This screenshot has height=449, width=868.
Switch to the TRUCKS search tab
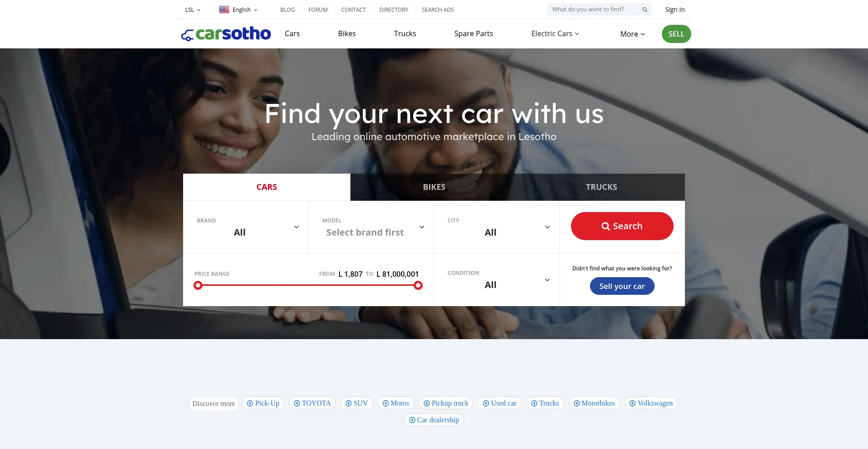tap(601, 187)
